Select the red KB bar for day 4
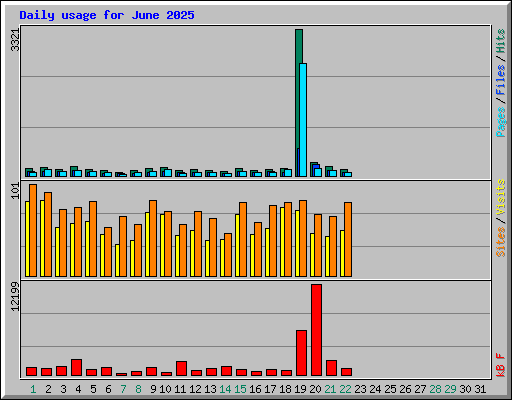512x400 pixels. click(x=76, y=368)
